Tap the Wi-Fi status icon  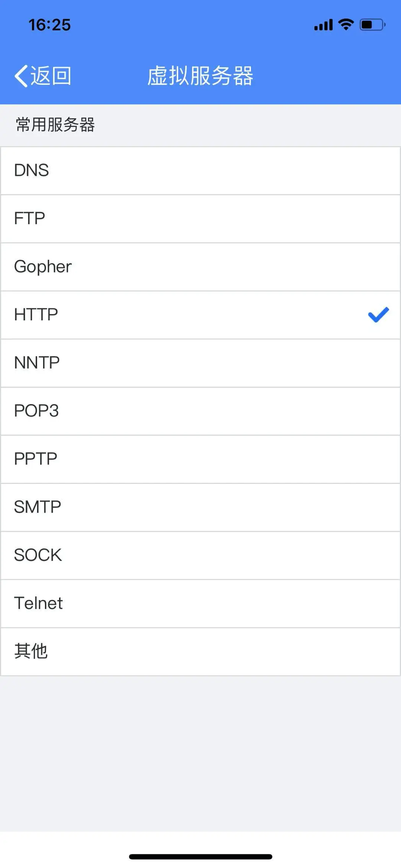click(346, 24)
